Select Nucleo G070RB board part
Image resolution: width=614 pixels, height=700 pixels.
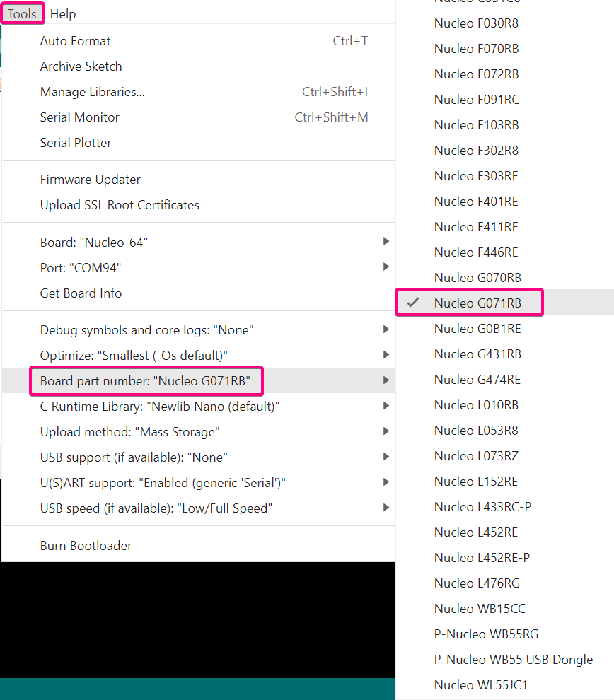click(x=504, y=278)
